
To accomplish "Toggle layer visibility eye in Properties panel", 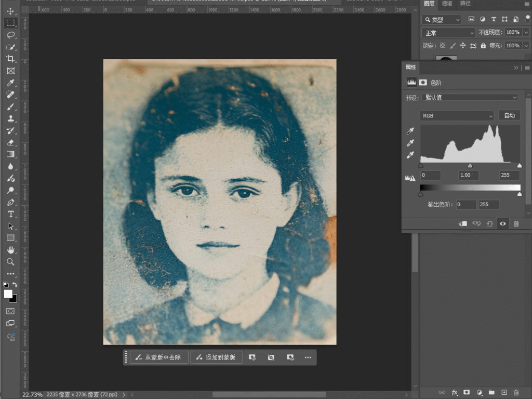I will [x=502, y=223].
